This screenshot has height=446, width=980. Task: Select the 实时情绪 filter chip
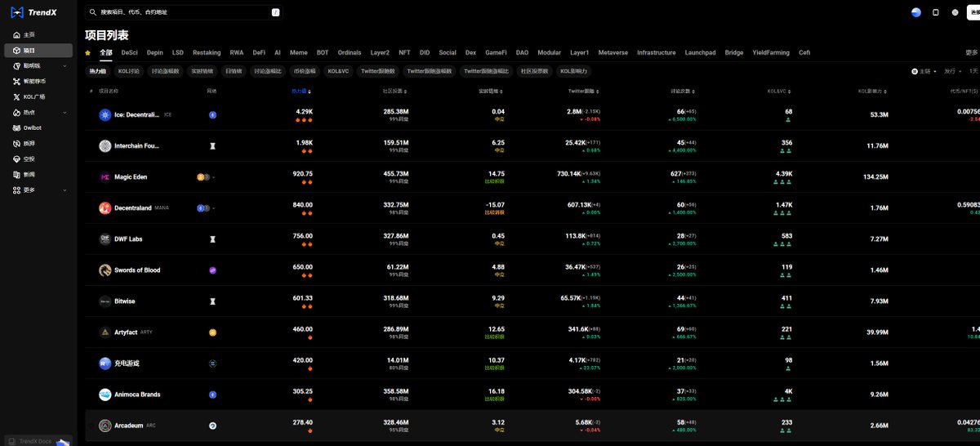(x=202, y=71)
